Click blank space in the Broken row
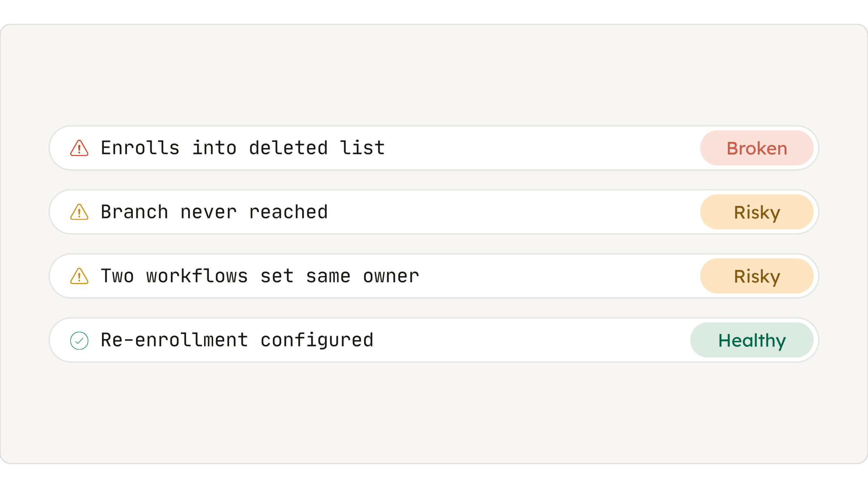 (x=543, y=148)
